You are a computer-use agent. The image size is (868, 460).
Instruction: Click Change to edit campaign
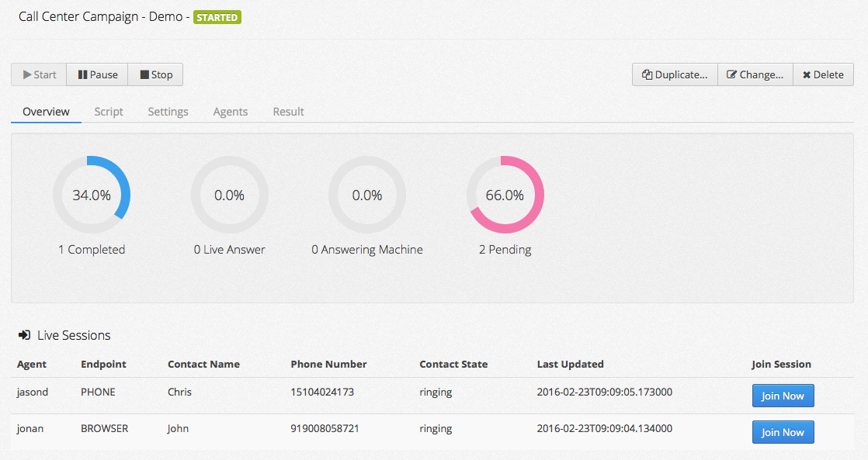(755, 74)
